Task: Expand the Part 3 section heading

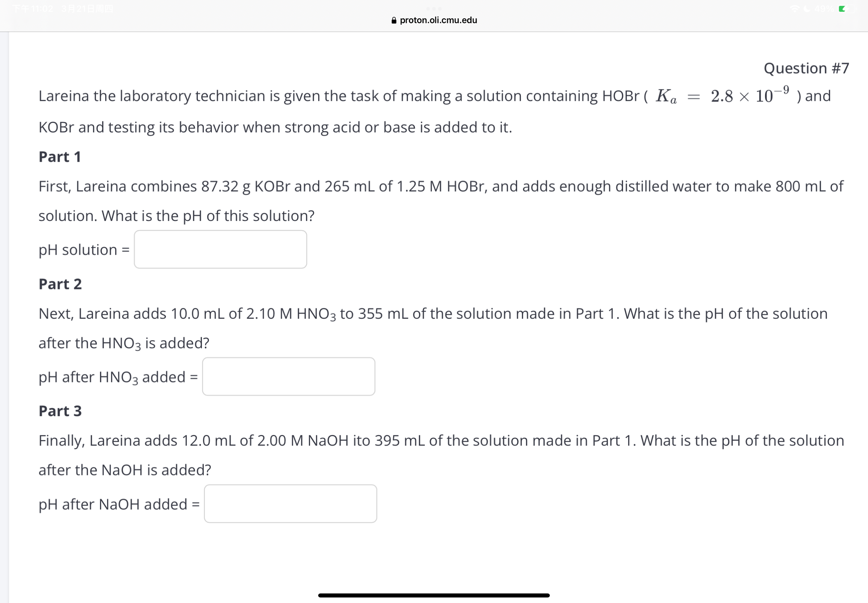Action: point(59,411)
